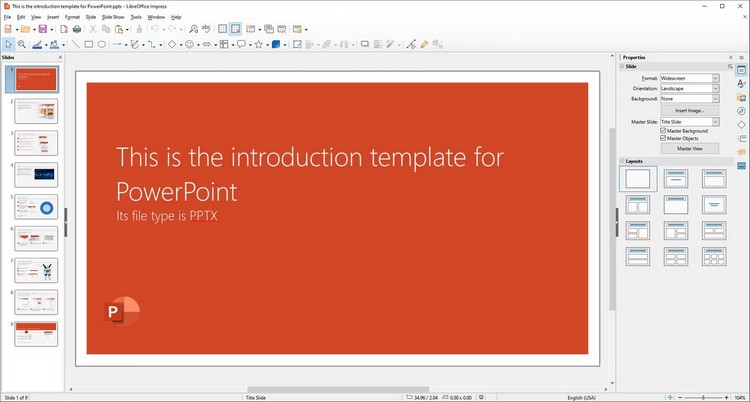Image resolution: width=750 pixels, height=402 pixels.
Task: Click the zoom out minus button
Action: coord(680,398)
